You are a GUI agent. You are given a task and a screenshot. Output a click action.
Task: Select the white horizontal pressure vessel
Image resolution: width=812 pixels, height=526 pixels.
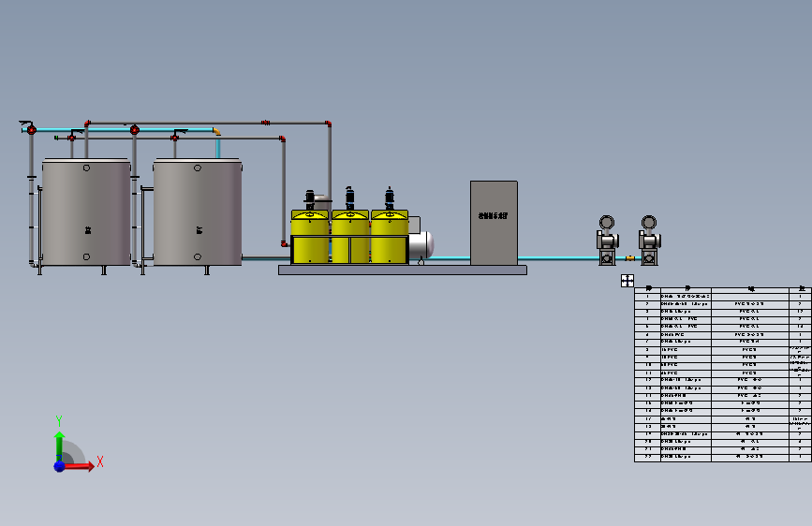pyautogui.click(x=421, y=245)
